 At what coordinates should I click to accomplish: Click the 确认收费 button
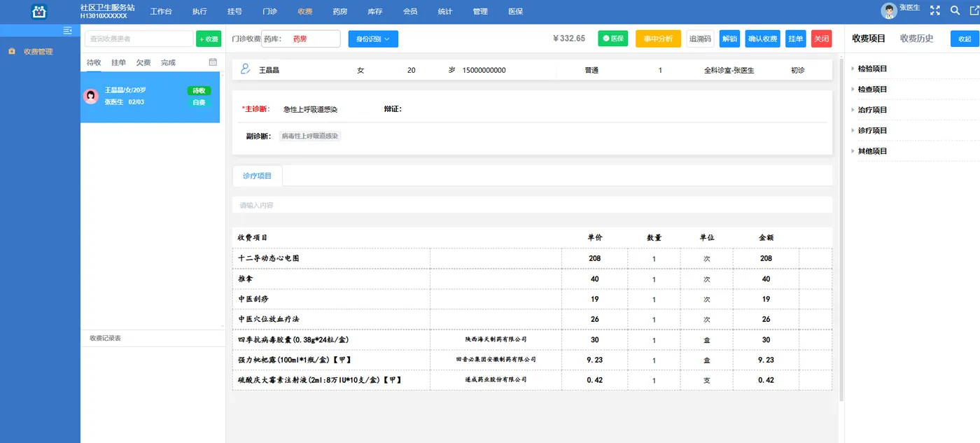pyautogui.click(x=762, y=38)
